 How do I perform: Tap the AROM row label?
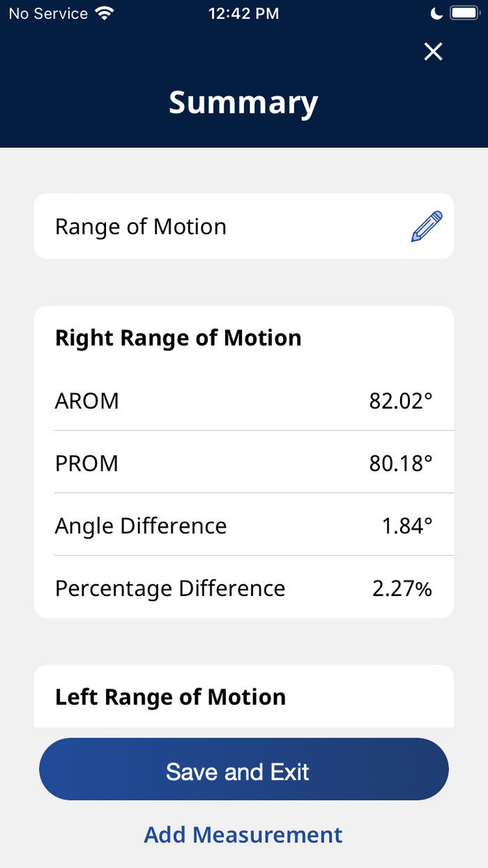pyautogui.click(x=87, y=401)
